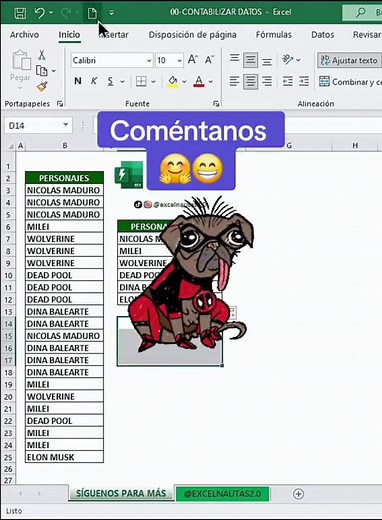Toggle underline with the S button
Screen dimensions: 382x520
point(110,81)
